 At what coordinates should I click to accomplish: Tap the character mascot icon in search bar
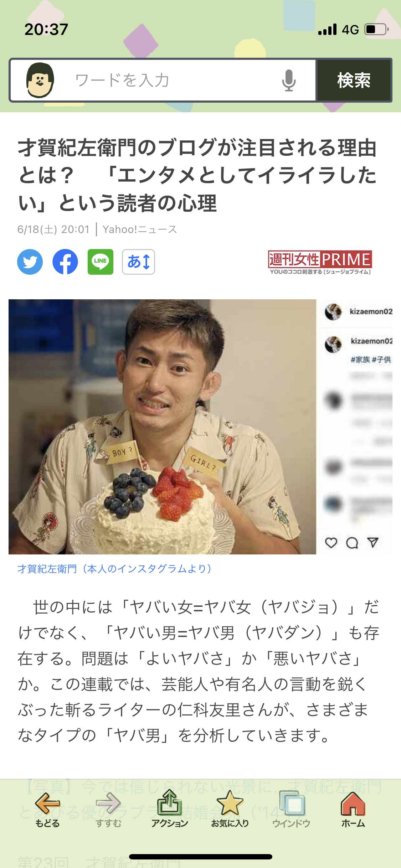click(40, 80)
